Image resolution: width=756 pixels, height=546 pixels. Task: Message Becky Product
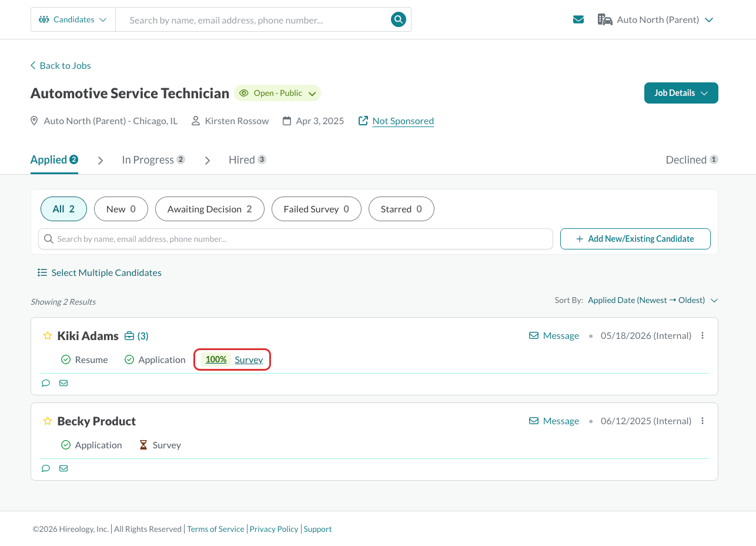pyautogui.click(x=554, y=421)
